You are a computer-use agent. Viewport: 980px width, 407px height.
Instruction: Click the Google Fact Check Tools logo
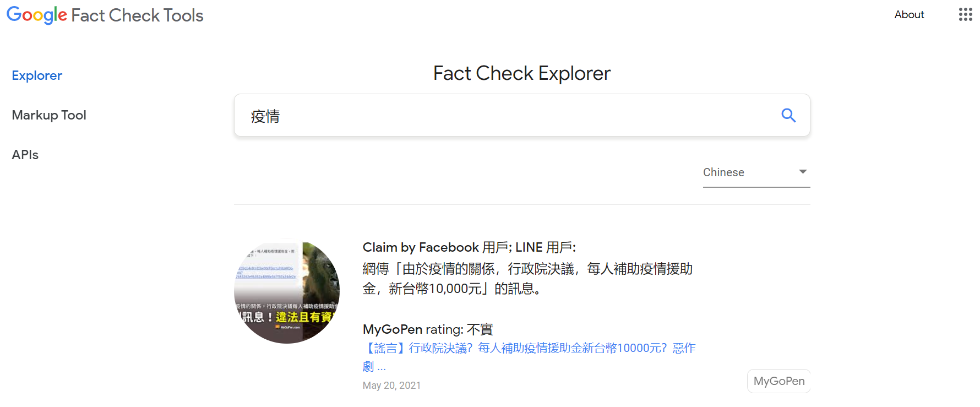(105, 15)
